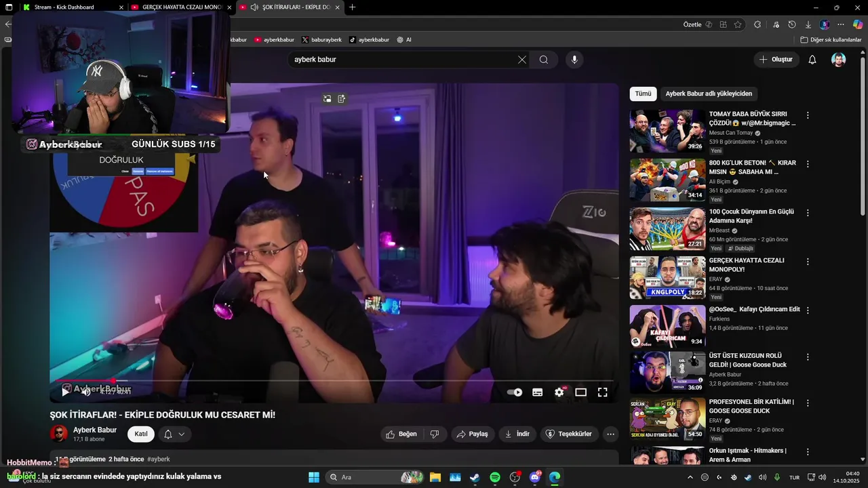Seek on the video progress bar

(334, 380)
